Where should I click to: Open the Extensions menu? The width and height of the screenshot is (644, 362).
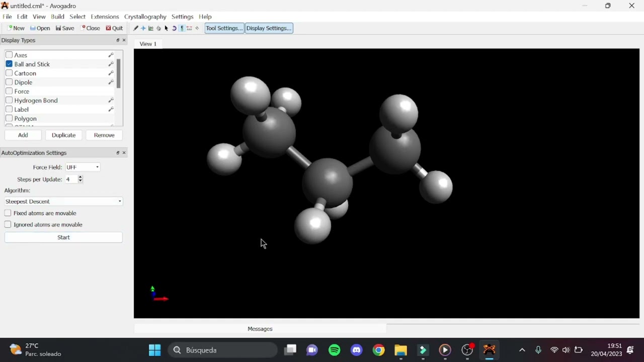pyautogui.click(x=105, y=17)
